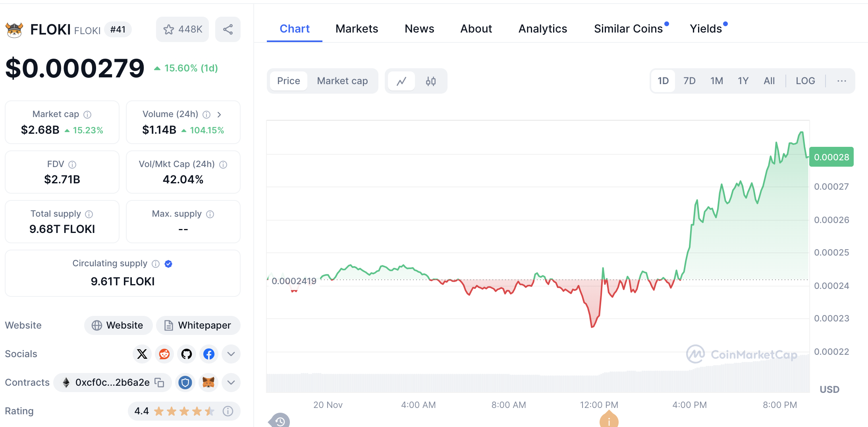868x427 pixels.
Task: Show Total supply info icon
Action: coord(89,214)
